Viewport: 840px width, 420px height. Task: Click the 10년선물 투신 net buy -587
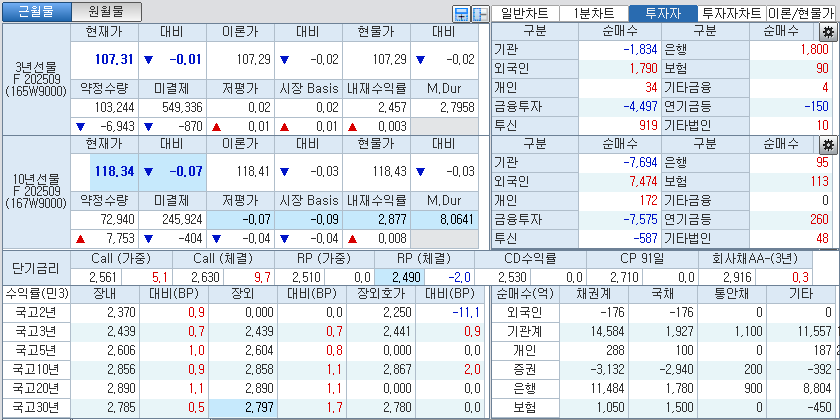tap(620, 238)
